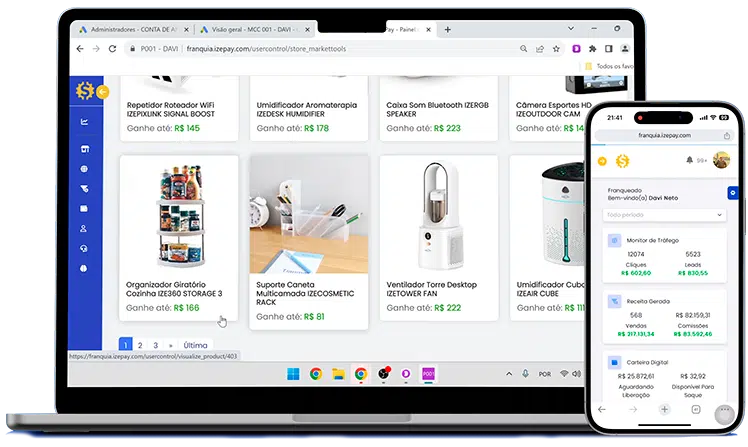Open the Todos os favoritos bookmarks folder
This screenshot has width=748, height=447.
point(610,66)
